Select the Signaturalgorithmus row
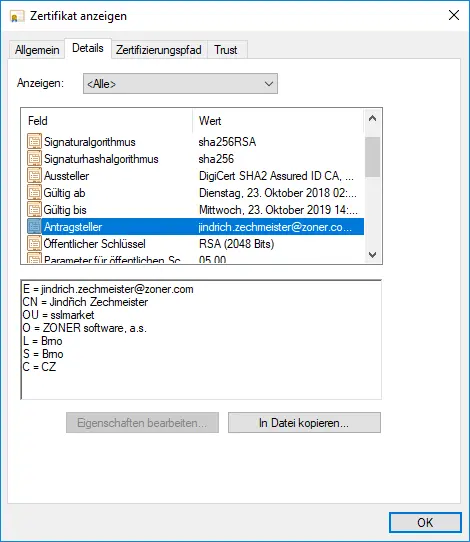This screenshot has height=542, width=470. [x=195, y=142]
